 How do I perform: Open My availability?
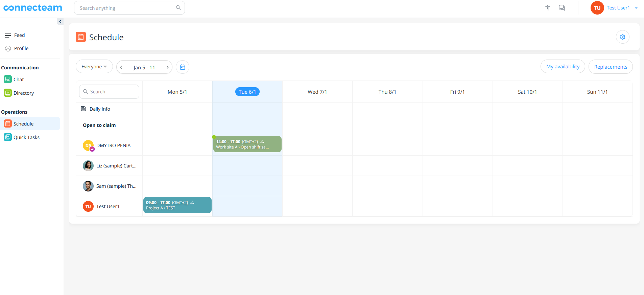[563, 67]
